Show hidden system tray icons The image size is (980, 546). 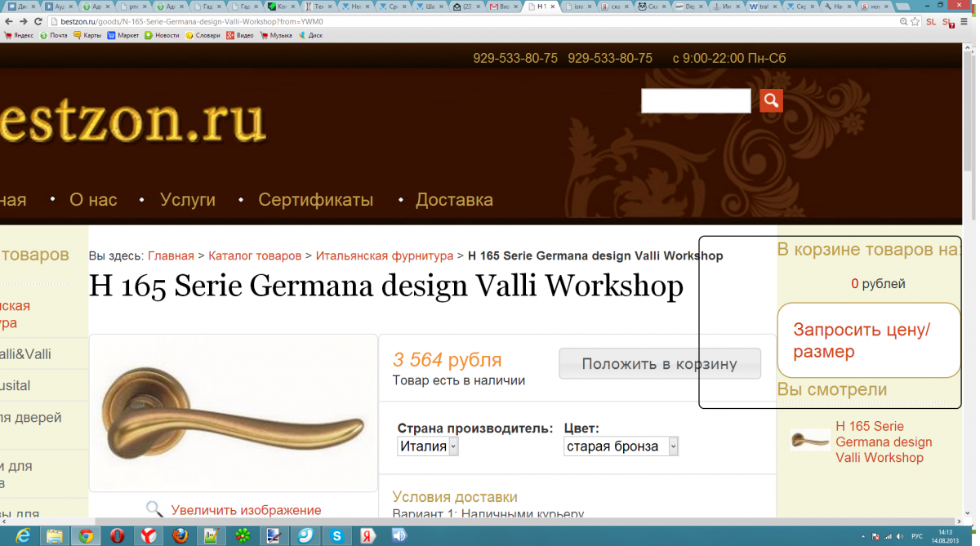point(862,536)
